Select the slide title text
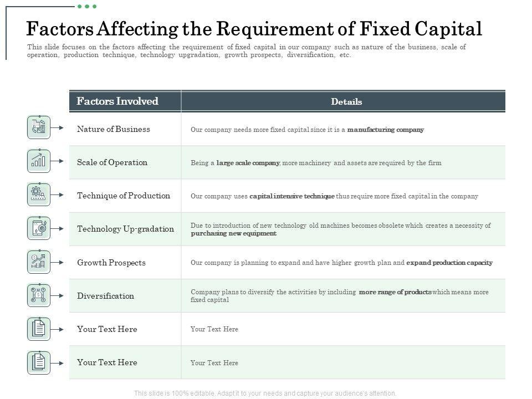 coord(254,28)
